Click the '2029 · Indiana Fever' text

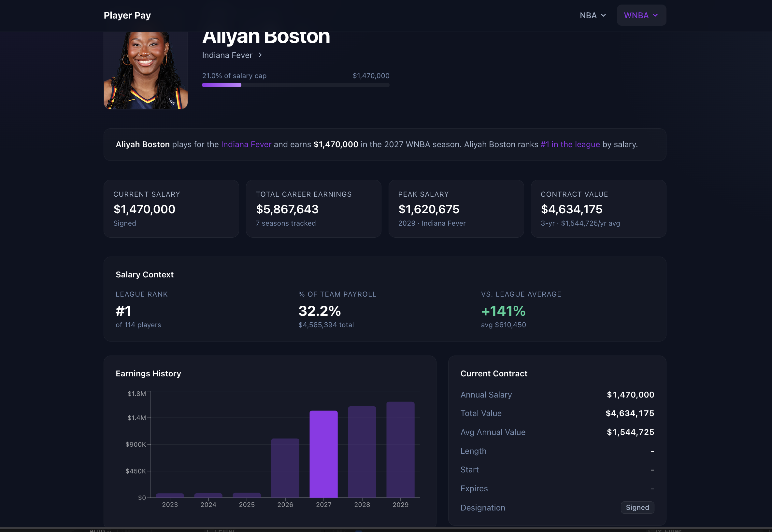[x=432, y=223]
